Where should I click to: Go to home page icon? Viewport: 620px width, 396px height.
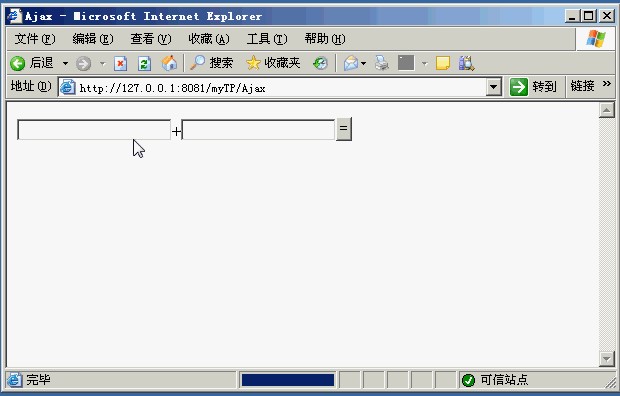(x=169, y=63)
